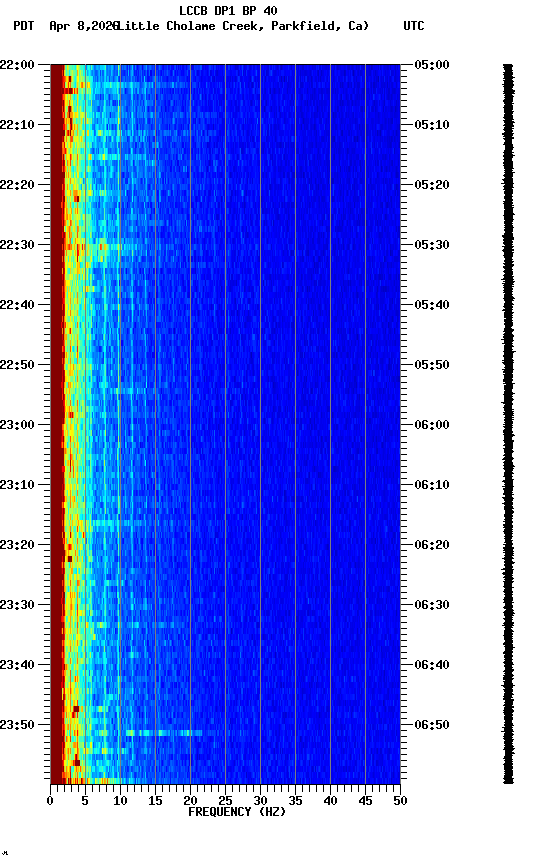Image resolution: width=552 pixels, height=864 pixels.
Task: Click the '23:00' PDT time label
Action: (17, 425)
